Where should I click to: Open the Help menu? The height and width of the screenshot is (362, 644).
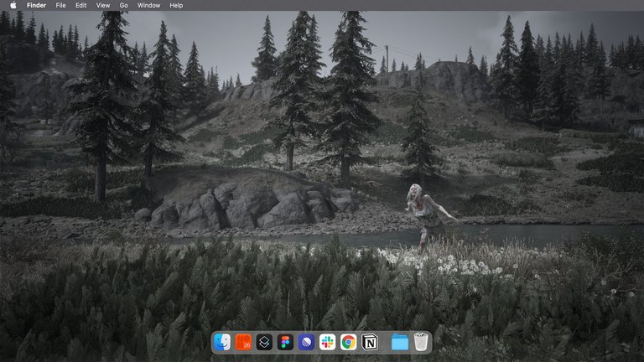coord(176,5)
